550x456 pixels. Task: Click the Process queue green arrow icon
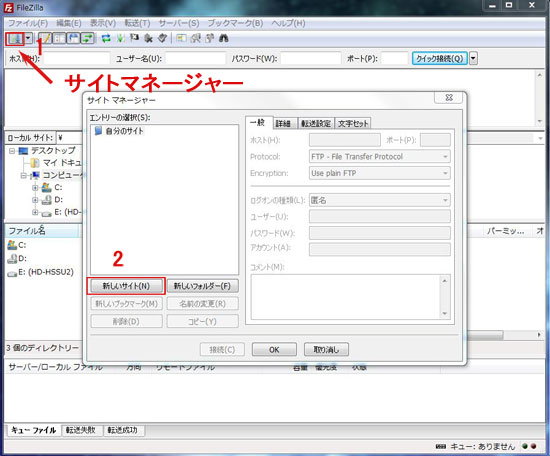click(120, 38)
